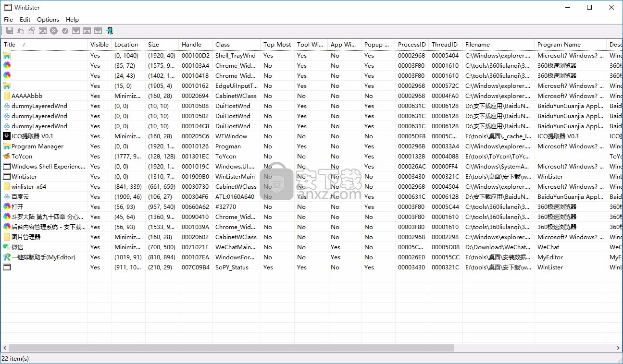This screenshot has width=623, height=364.
Task: Click the Save (floppy disk) toolbar icon
Action: pyautogui.click(x=9, y=31)
